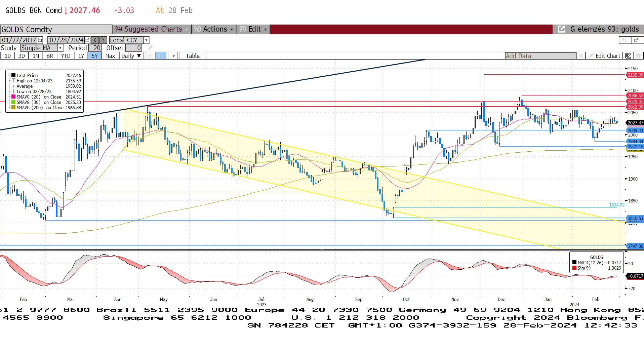This screenshot has height=344, width=644.
Task: Click the 1834.92 level annotation text
Action: (616, 205)
